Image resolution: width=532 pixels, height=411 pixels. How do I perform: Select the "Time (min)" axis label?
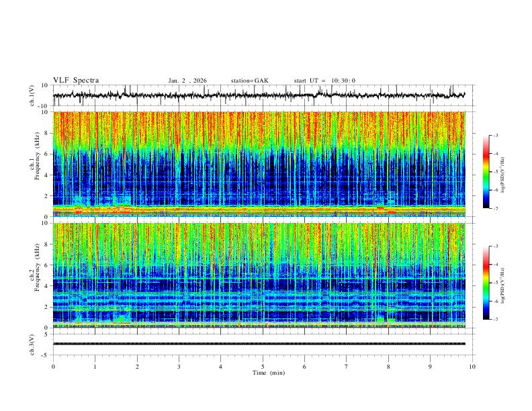[x=269, y=373]
